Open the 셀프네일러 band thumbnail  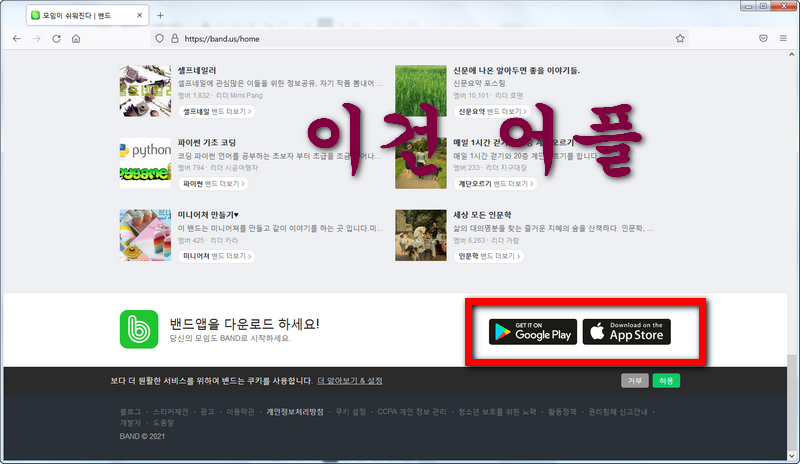tap(145, 91)
